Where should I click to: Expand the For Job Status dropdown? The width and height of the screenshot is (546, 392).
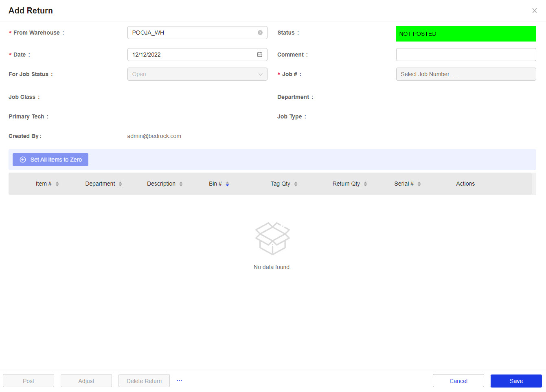tap(197, 74)
